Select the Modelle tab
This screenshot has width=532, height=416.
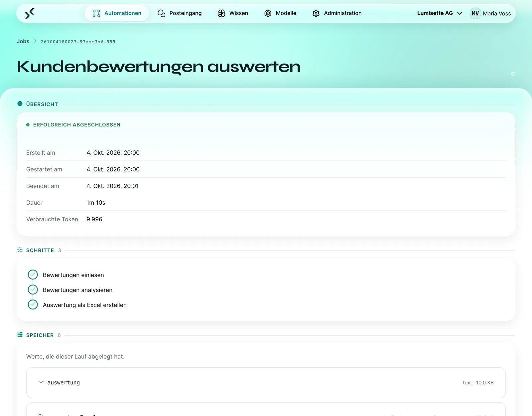pos(280,13)
